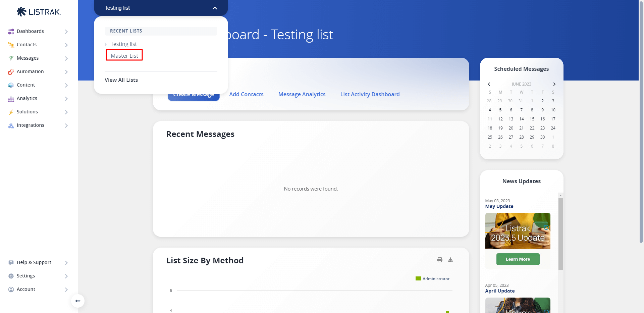
Task: Click the Automation sidebar icon
Action: pyautogui.click(x=11, y=72)
